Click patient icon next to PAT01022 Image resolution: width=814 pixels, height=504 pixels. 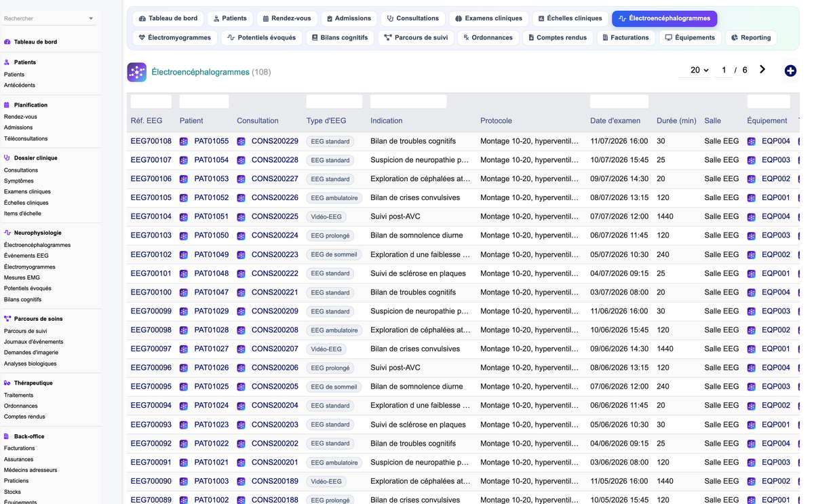184,444
